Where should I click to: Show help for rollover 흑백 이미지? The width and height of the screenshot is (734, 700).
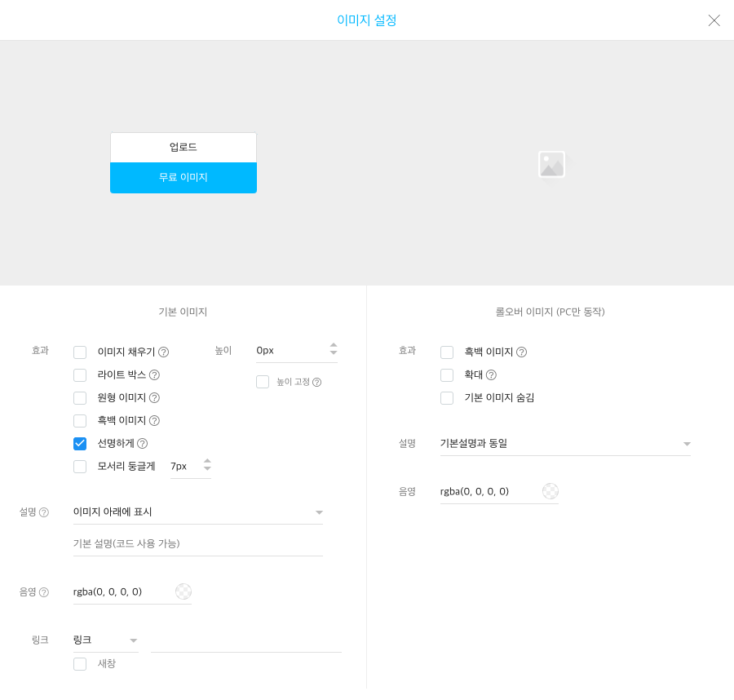tap(521, 352)
